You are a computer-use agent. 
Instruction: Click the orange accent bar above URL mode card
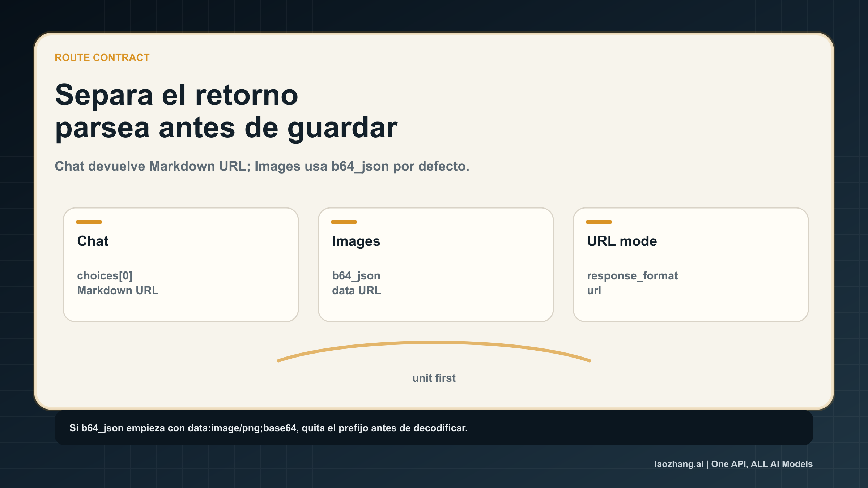pos(599,222)
